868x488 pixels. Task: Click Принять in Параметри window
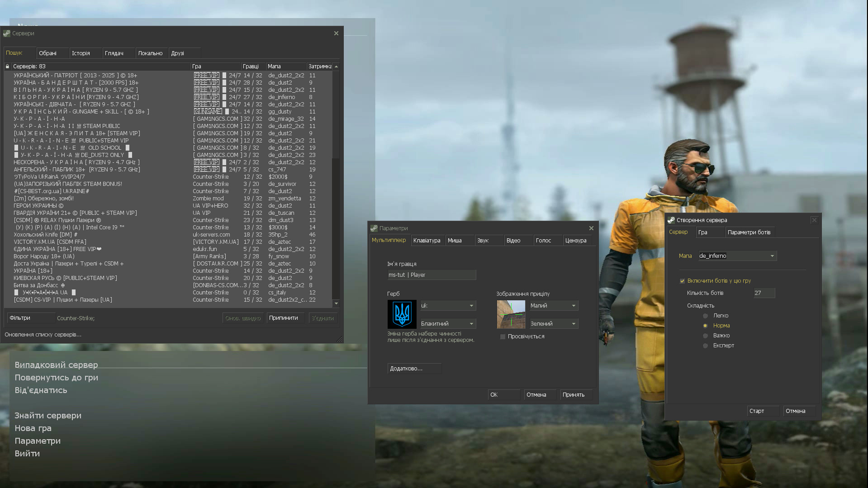coord(576,395)
